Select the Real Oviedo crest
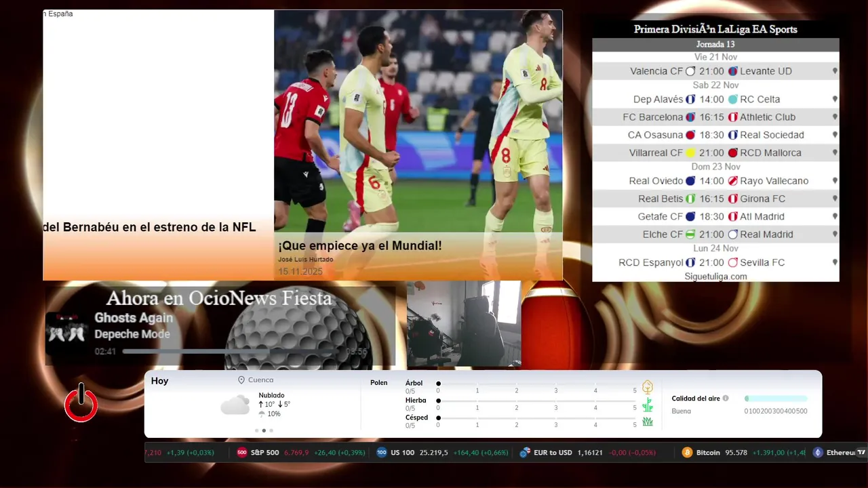 (690, 181)
